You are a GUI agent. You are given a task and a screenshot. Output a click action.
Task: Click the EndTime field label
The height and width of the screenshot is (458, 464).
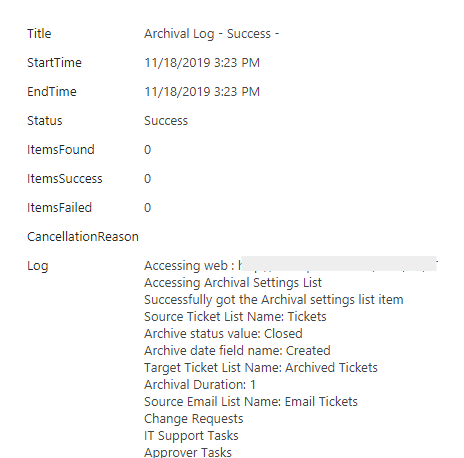[x=52, y=92]
